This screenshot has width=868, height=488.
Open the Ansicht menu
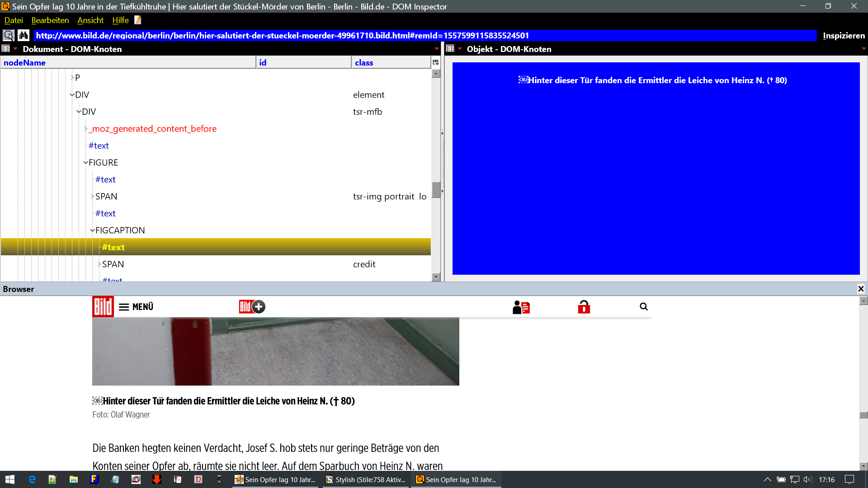tap(90, 20)
